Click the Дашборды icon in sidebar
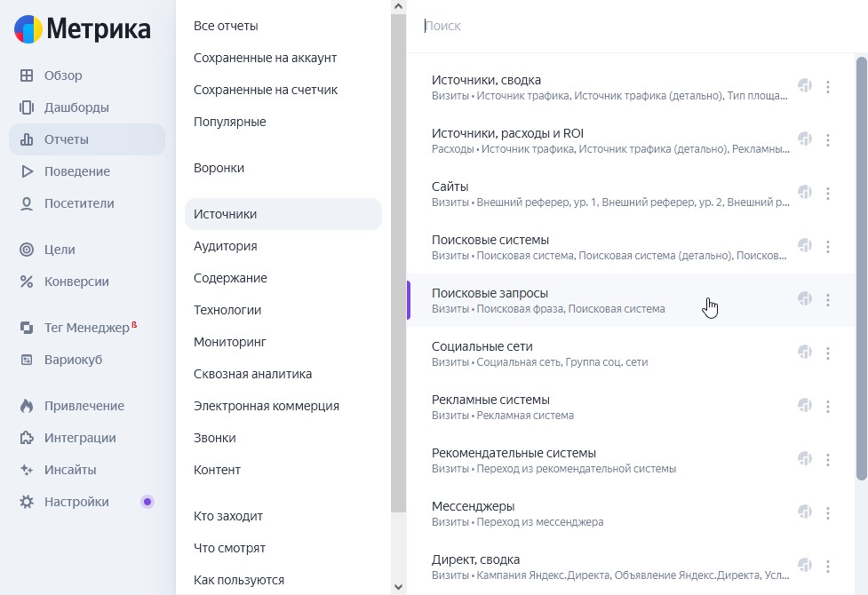This screenshot has width=868, height=595. pos(27,107)
